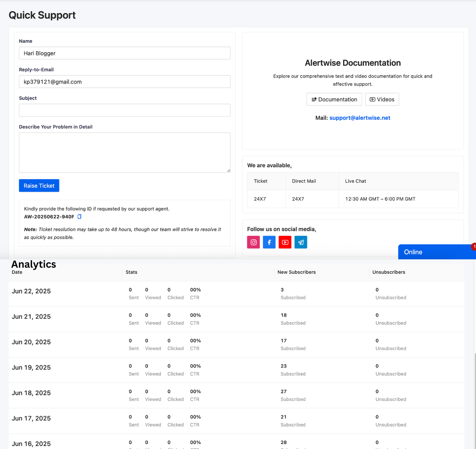476x449 pixels.
Task: Click the Reply-to-Email input field
Action: [125, 82]
